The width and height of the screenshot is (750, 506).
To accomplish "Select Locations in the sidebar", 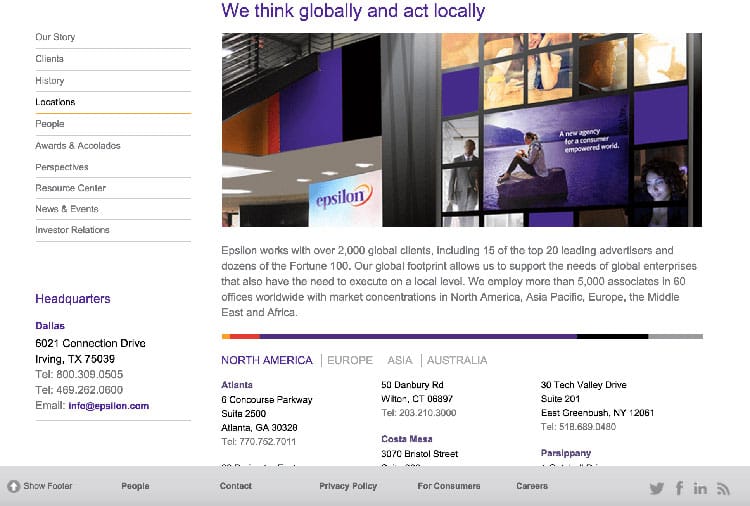I will (x=55, y=102).
